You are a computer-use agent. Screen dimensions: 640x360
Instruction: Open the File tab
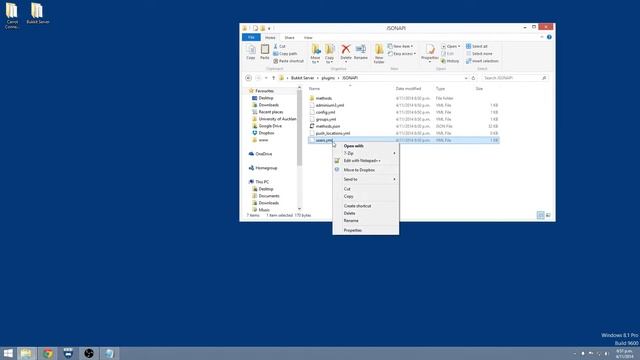point(251,38)
